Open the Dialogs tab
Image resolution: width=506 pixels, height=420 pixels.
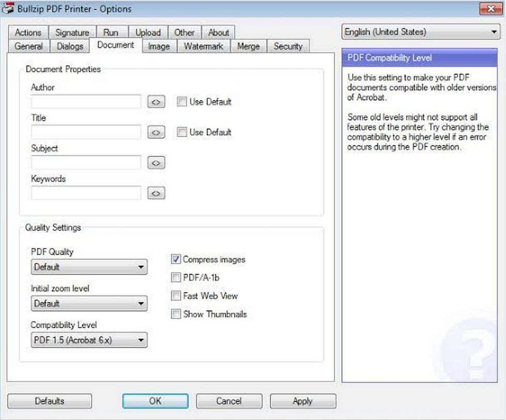coord(70,46)
